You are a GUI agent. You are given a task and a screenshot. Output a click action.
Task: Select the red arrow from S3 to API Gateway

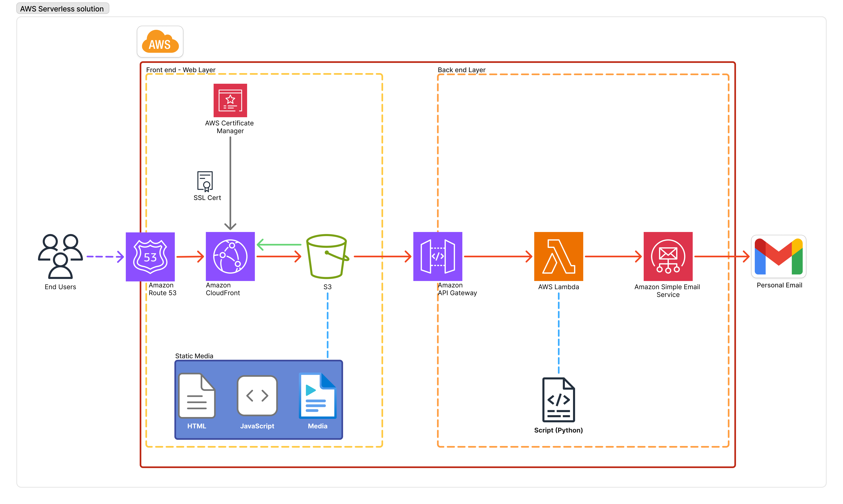pos(382,256)
